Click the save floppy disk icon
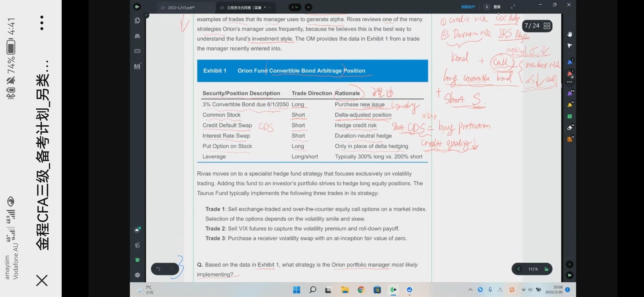The image size is (644, 297). point(137,67)
